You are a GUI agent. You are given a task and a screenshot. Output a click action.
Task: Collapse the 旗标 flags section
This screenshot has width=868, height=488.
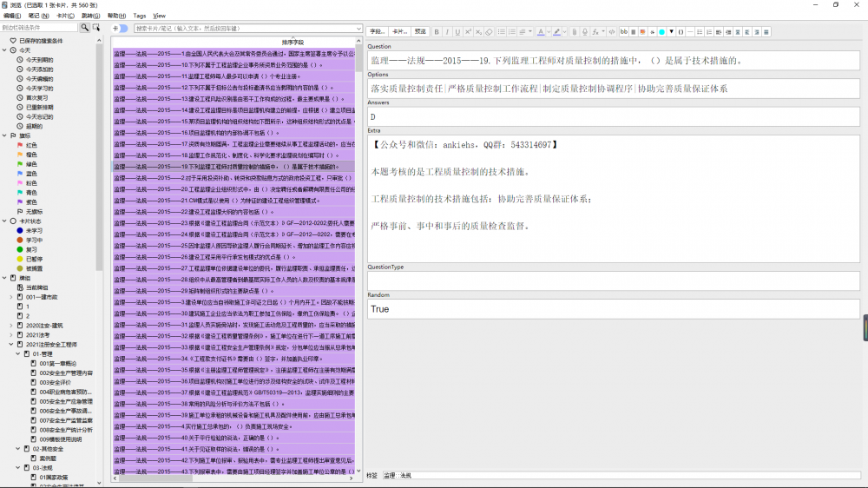pos(4,135)
